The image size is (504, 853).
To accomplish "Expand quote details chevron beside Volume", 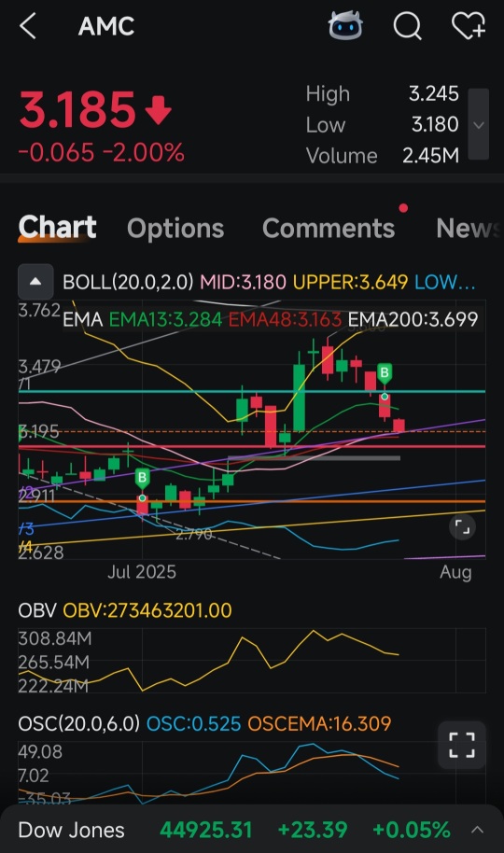I will tap(479, 124).
